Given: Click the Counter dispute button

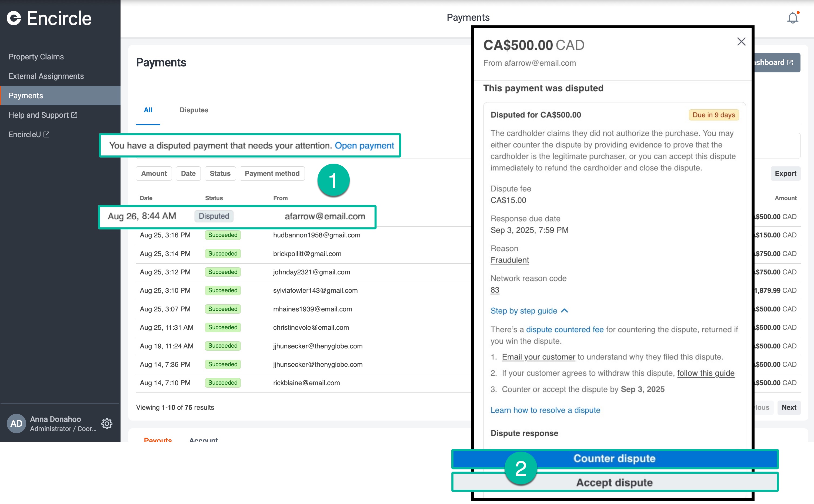Looking at the screenshot, I should point(614,459).
